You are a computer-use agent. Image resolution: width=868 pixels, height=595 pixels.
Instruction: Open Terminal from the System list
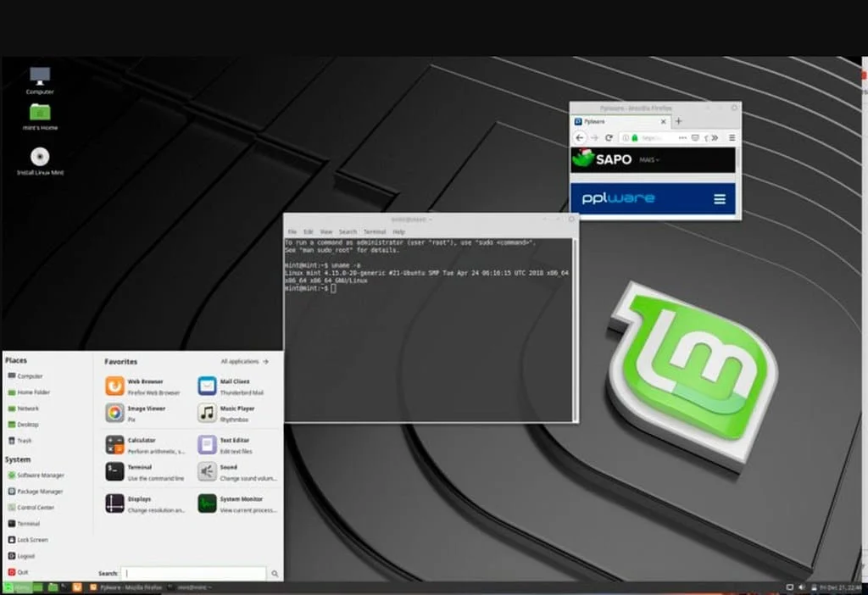(24, 524)
